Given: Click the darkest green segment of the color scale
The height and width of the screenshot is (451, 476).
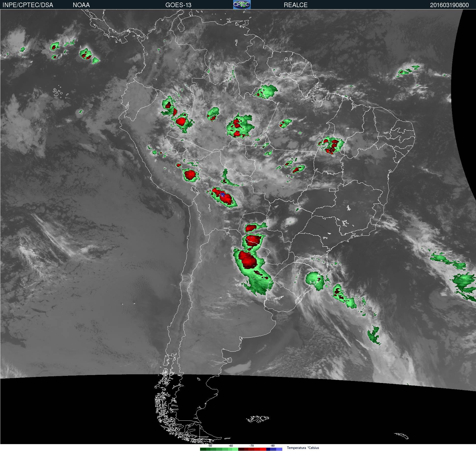Looking at the screenshot, I should [203, 449].
